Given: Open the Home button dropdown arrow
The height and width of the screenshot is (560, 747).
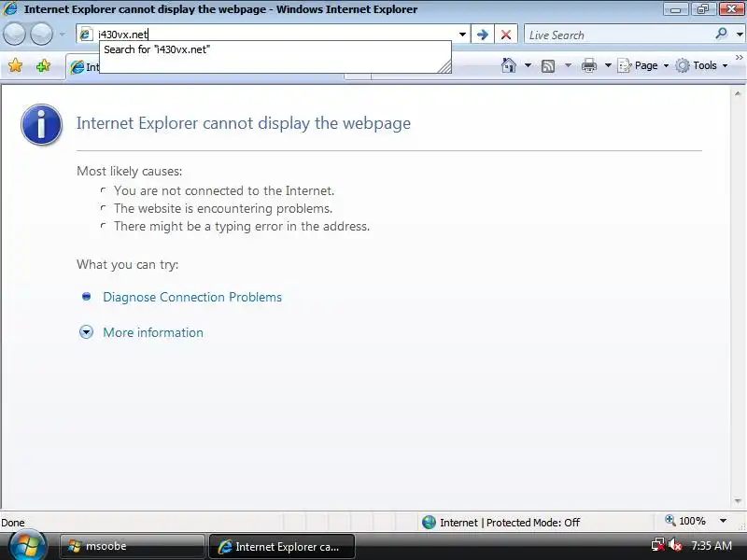Looking at the screenshot, I should tap(528, 65).
